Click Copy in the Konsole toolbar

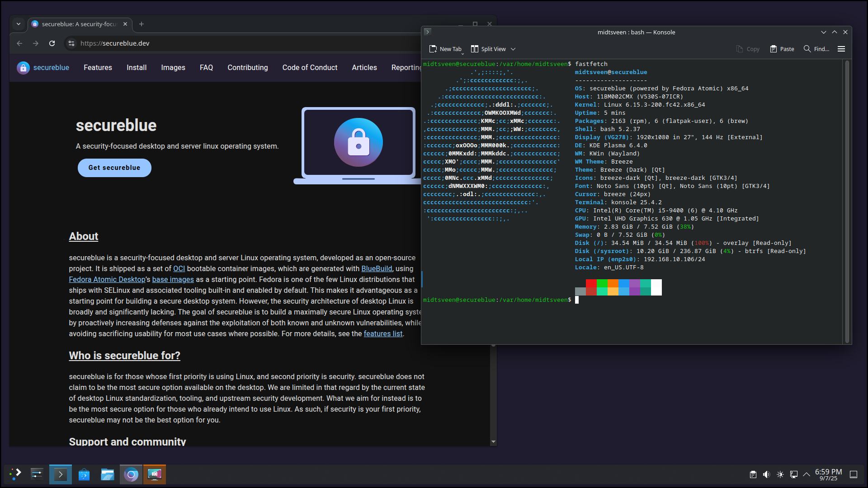748,49
